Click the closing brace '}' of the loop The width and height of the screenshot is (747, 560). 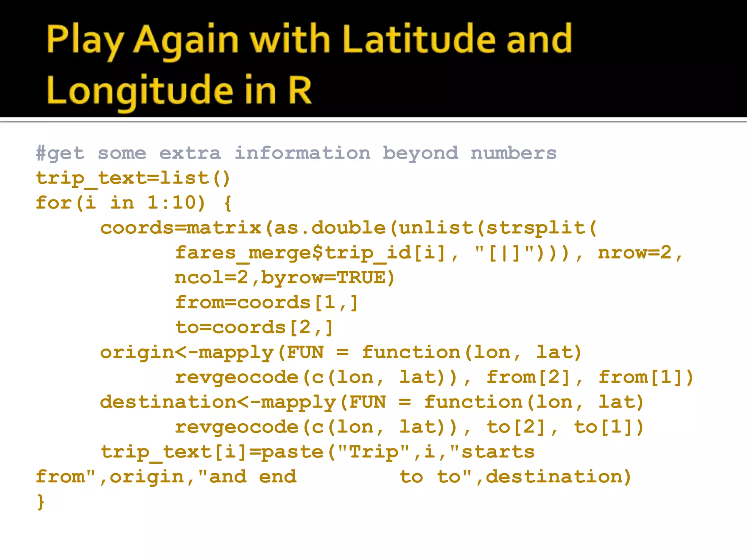pos(41,502)
